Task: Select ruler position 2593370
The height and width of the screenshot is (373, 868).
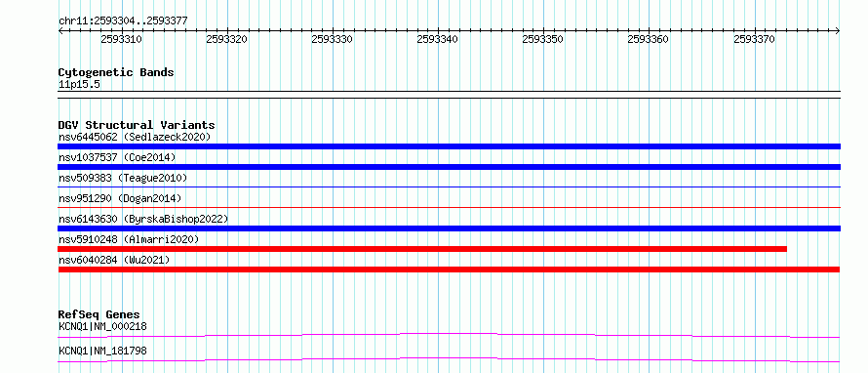Action: 754,39
